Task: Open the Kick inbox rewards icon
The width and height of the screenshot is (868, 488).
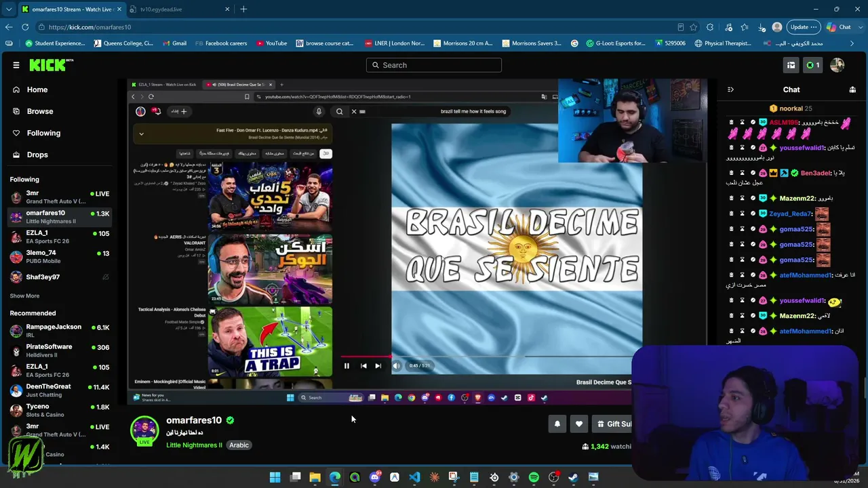Action: point(791,65)
